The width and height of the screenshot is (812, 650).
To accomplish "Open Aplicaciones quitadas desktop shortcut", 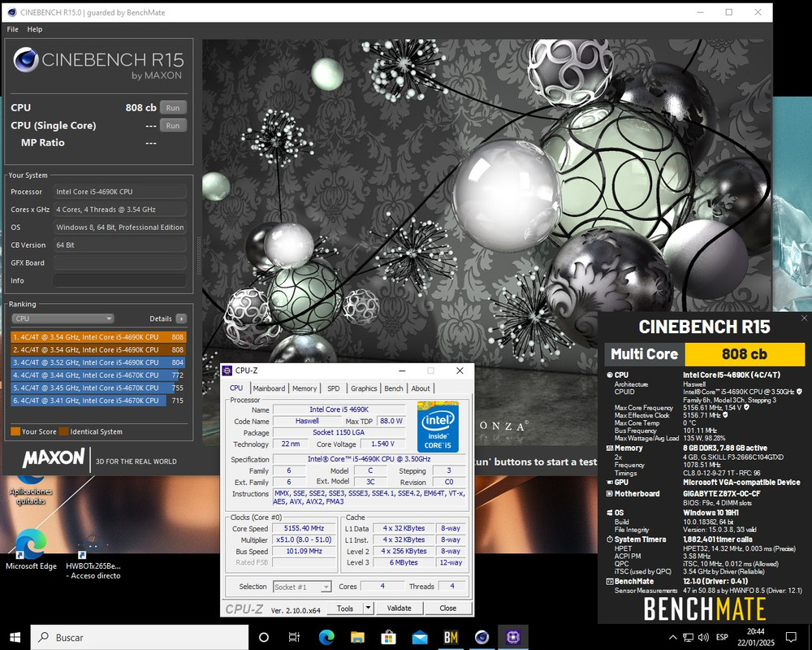I will (31, 490).
